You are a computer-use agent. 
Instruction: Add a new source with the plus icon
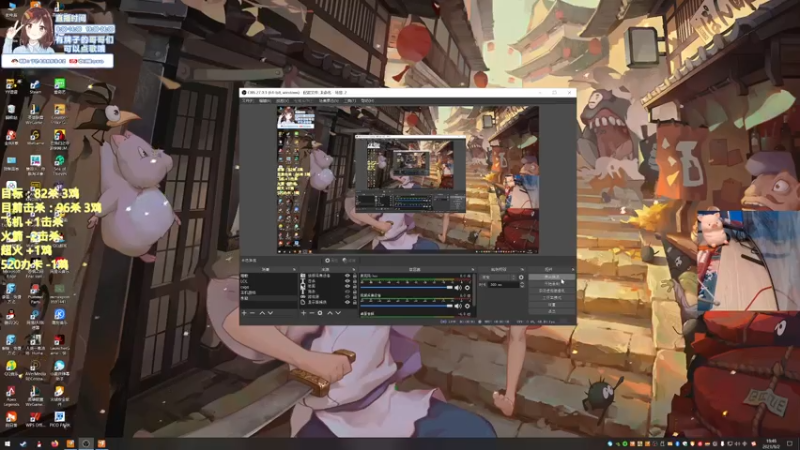pyautogui.click(x=304, y=313)
